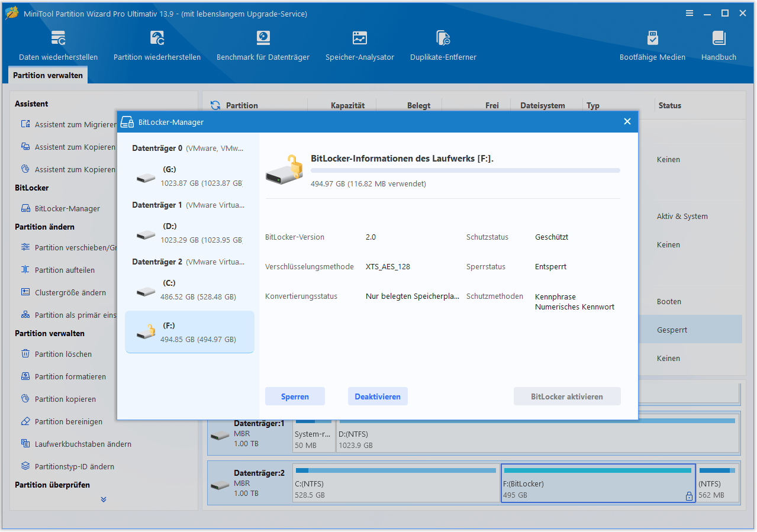Screen dimensions: 757x532
Task: Choose Partition formatieren action
Action: click(x=63, y=376)
